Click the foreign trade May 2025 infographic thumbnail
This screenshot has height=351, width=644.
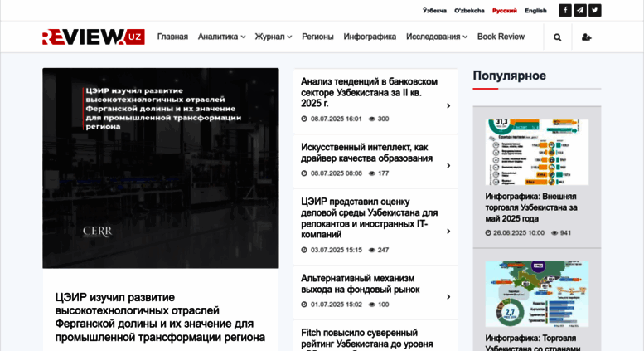pyautogui.click(x=537, y=152)
